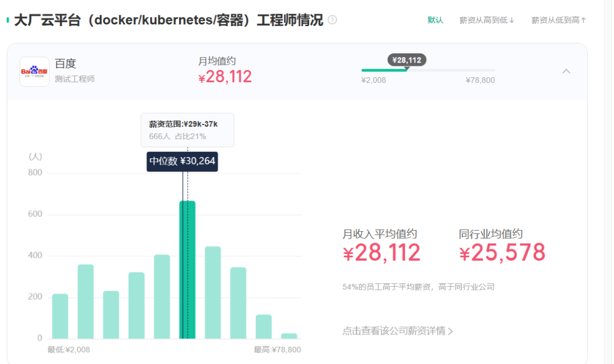Click the shortest last histogram bar

(x=289, y=336)
